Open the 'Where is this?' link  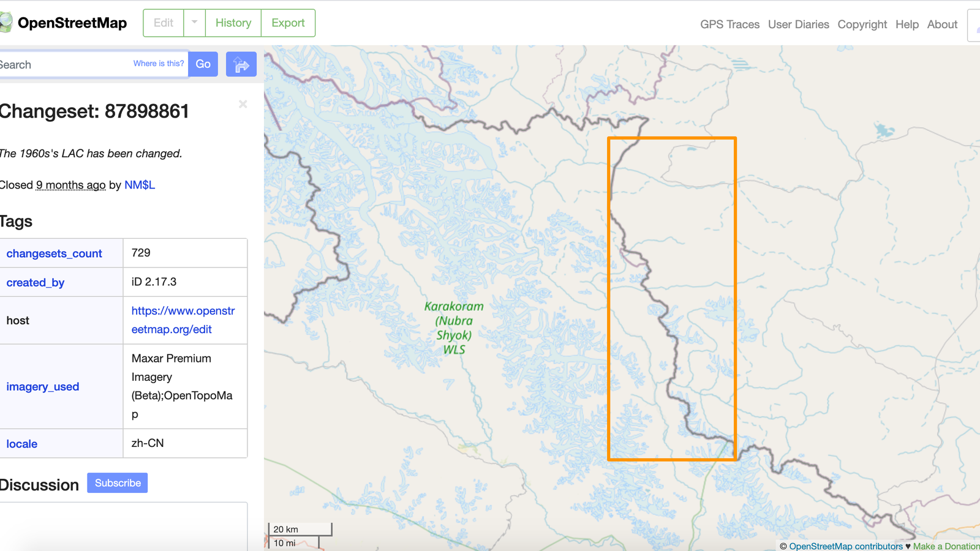point(158,63)
